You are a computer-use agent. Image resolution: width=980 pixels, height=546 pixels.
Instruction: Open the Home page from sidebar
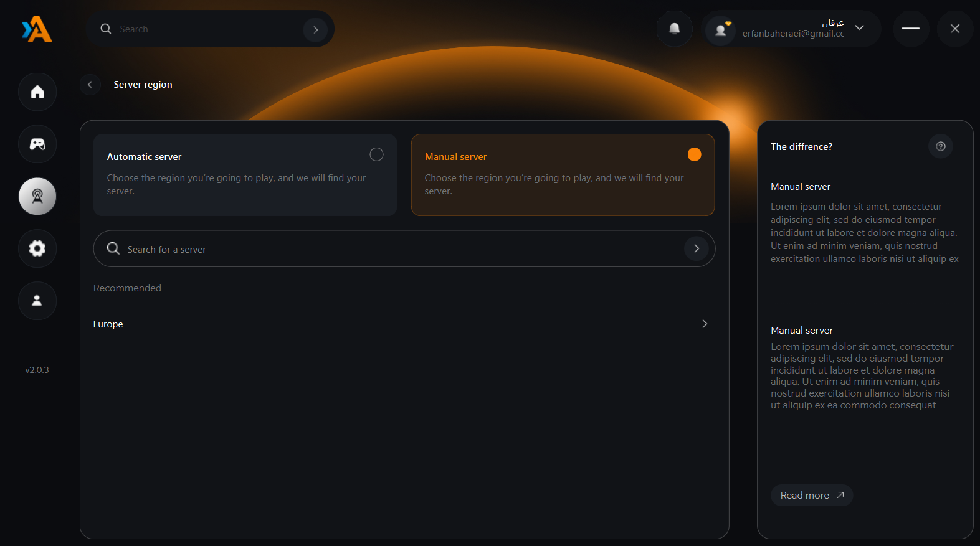(37, 92)
